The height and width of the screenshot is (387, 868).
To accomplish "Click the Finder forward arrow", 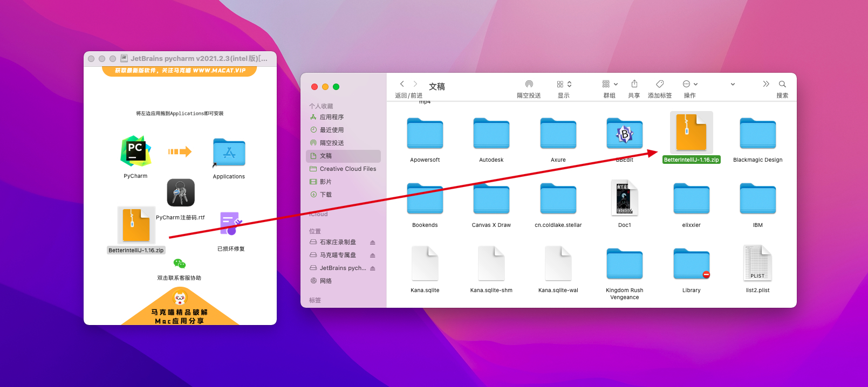I will [415, 84].
